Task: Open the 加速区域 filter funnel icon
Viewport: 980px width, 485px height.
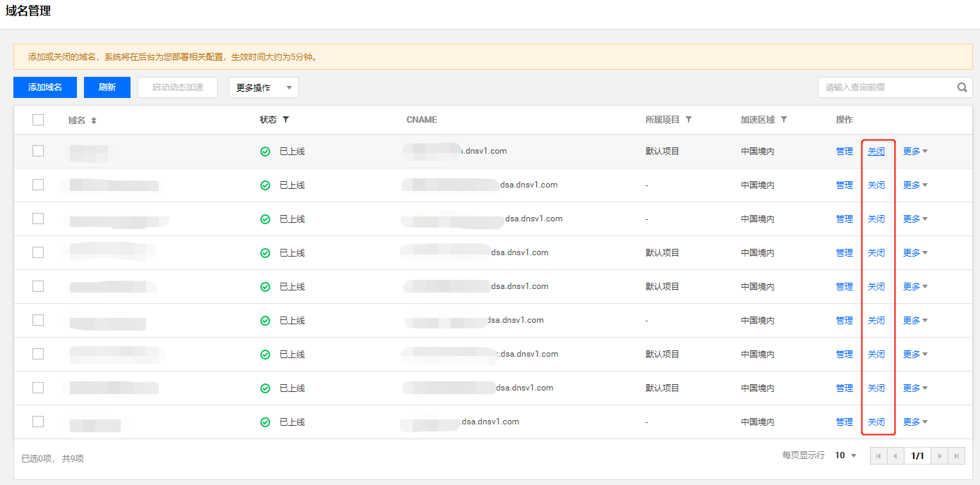Action: pos(784,120)
